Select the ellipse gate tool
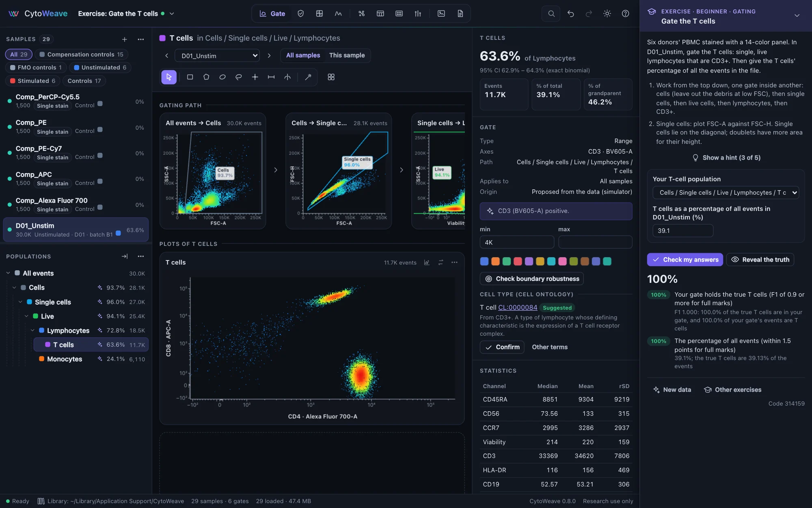 [x=222, y=77]
